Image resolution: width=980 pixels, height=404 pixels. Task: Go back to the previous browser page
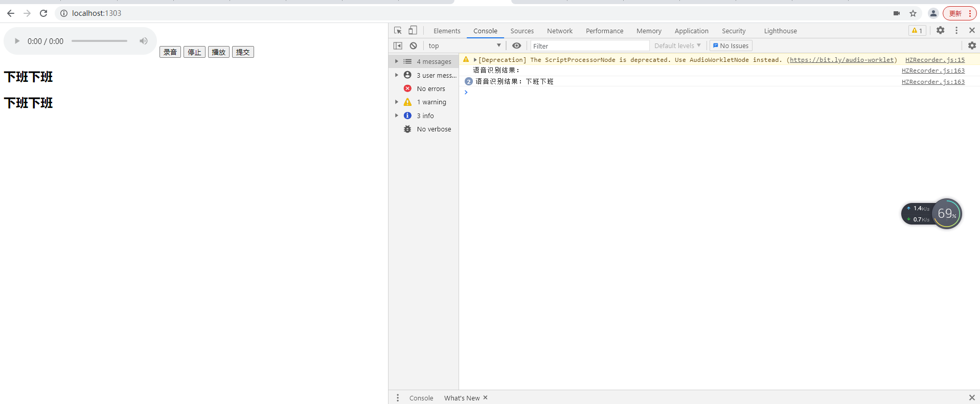click(11, 13)
